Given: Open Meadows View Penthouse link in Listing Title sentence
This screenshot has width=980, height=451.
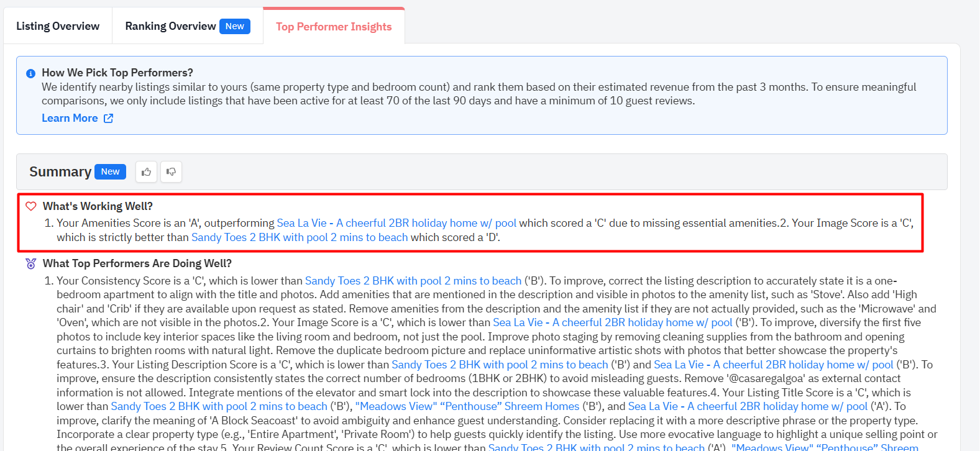Looking at the screenshot, I should [x=467, y=406].
